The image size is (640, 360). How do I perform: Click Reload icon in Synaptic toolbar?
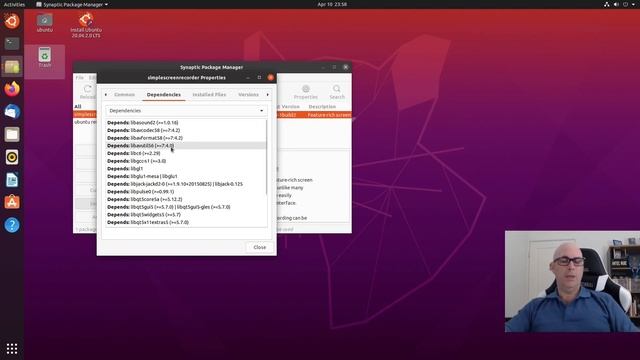click(x=87, y=92)
